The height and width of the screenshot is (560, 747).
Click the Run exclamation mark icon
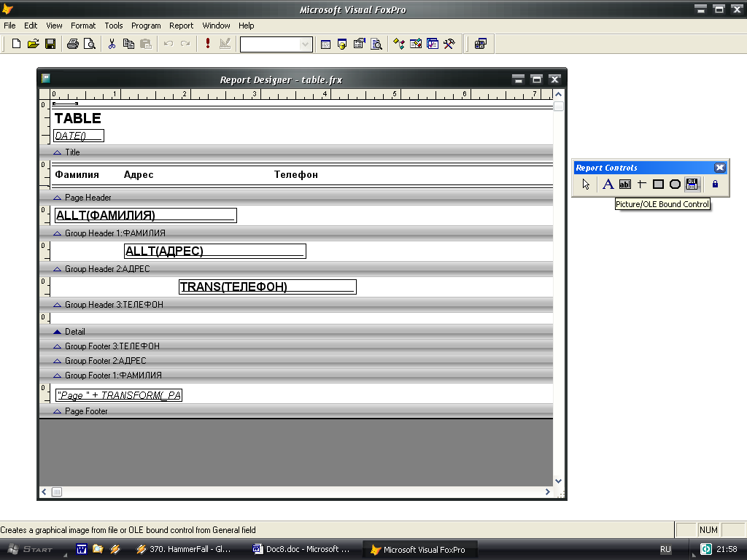click(x=208, y=44)
